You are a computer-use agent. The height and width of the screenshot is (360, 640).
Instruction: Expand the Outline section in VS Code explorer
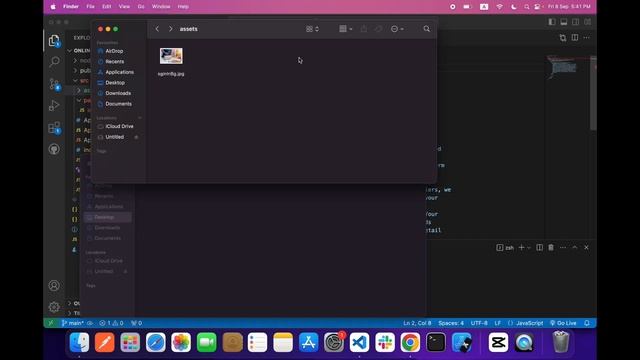(70, 303)
